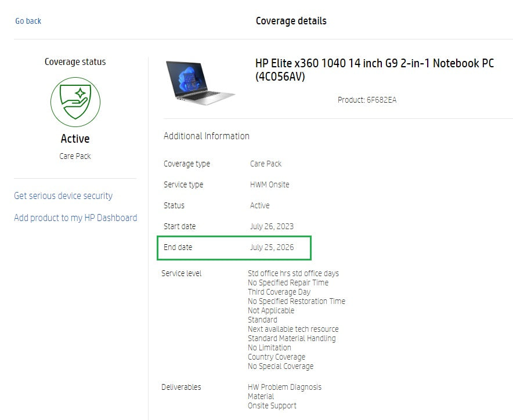This screenshot has height=420, width=513.
Task: Select the end date July 25, 2026
Action: (x=272, y=247)
